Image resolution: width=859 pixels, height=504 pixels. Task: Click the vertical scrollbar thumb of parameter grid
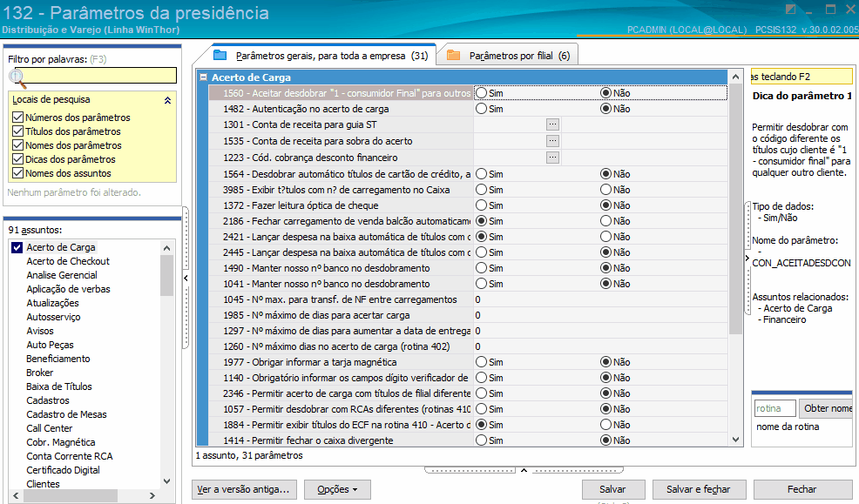tap(736, 209)
